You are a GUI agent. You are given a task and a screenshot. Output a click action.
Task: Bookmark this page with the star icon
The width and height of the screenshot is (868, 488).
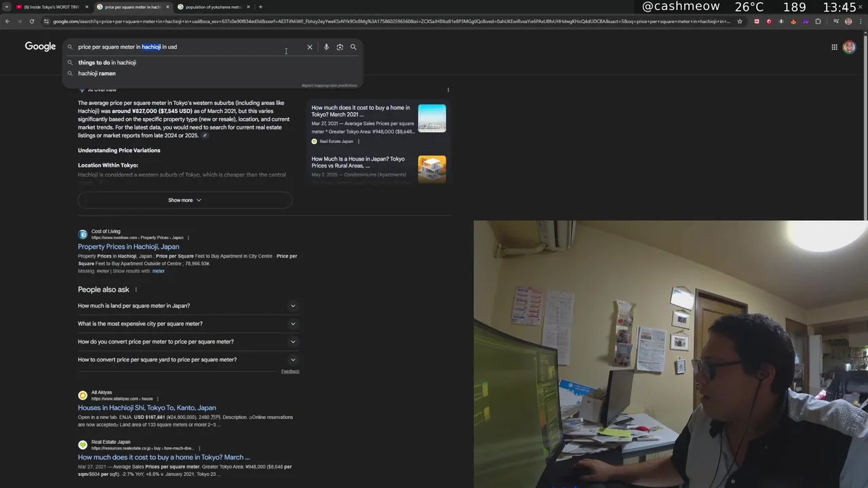[x=740, y=21]
